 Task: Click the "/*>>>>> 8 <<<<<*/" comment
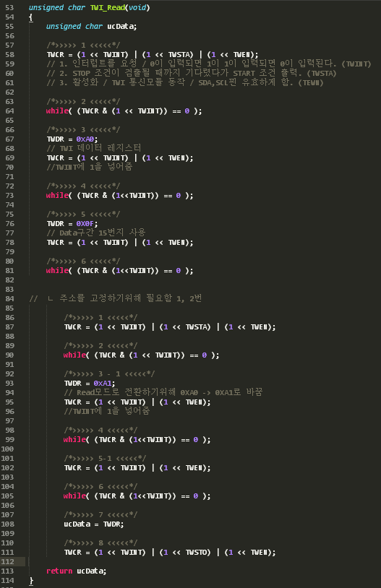click(100, 542)
